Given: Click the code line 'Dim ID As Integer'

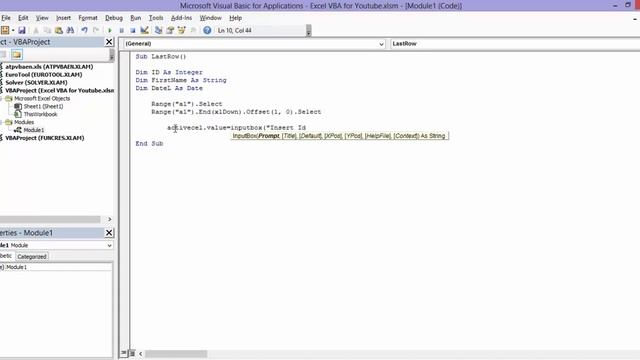Looking at the screenshot, I should [x=169, y=72].
